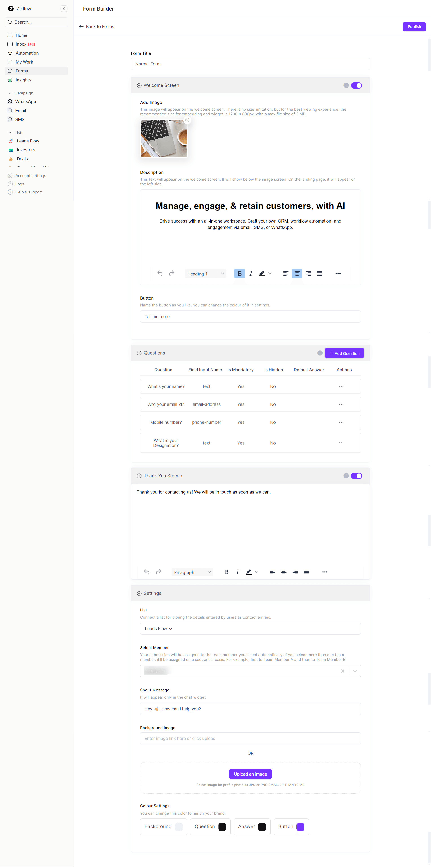Open Automation in the sidebar

[x=27, y=53]
